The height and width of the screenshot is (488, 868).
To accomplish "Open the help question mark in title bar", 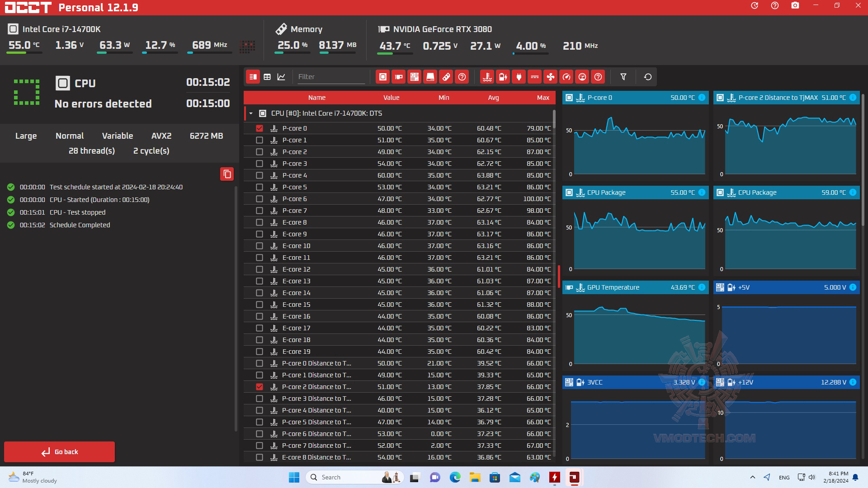I will pyautogui.click(x=775, y=6).
